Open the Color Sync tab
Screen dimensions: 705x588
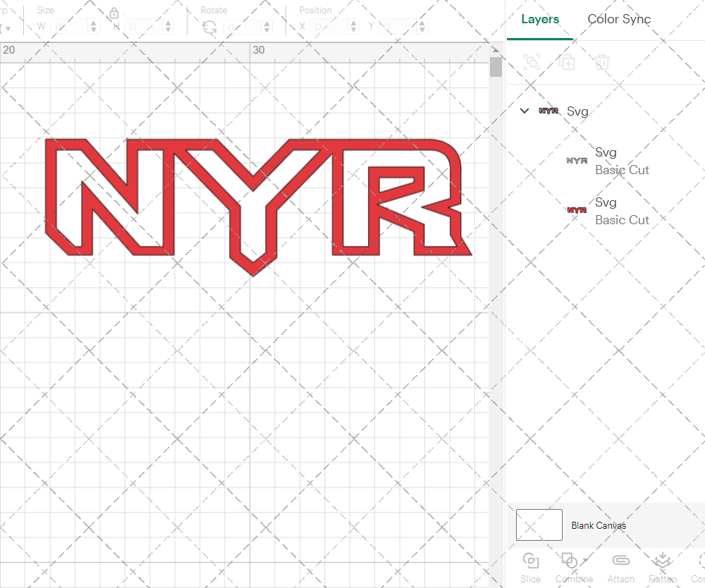619,19
